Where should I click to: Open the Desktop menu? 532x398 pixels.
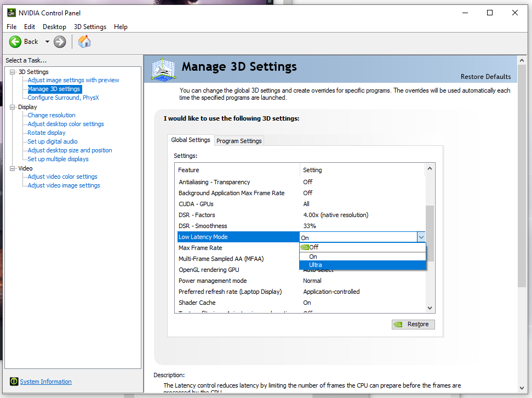[54, 27]
